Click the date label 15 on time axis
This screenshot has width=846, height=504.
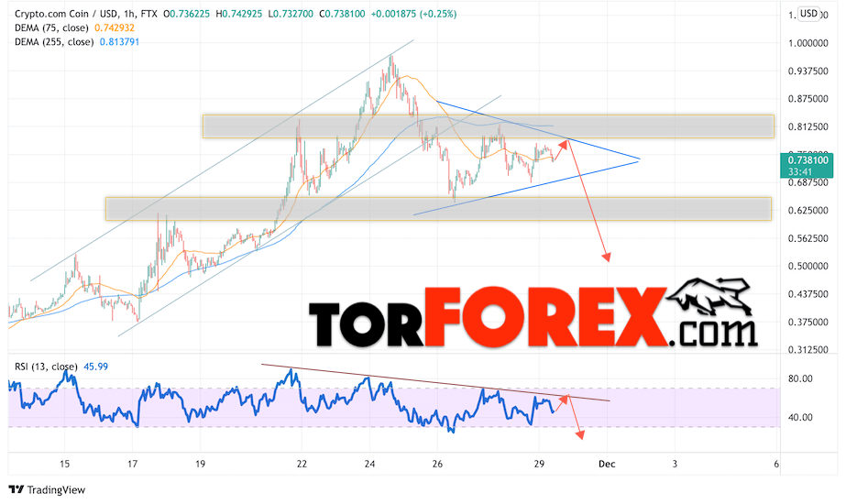[x=65, y=464]
